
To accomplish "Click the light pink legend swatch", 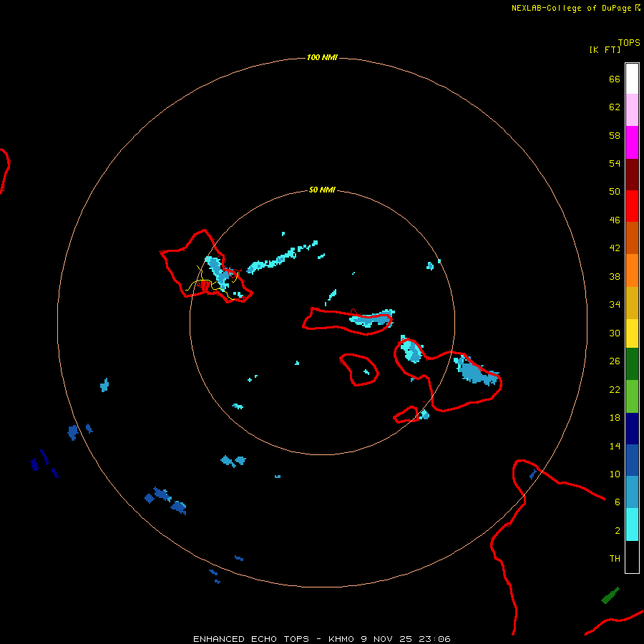I will click(x=632, y=110).
